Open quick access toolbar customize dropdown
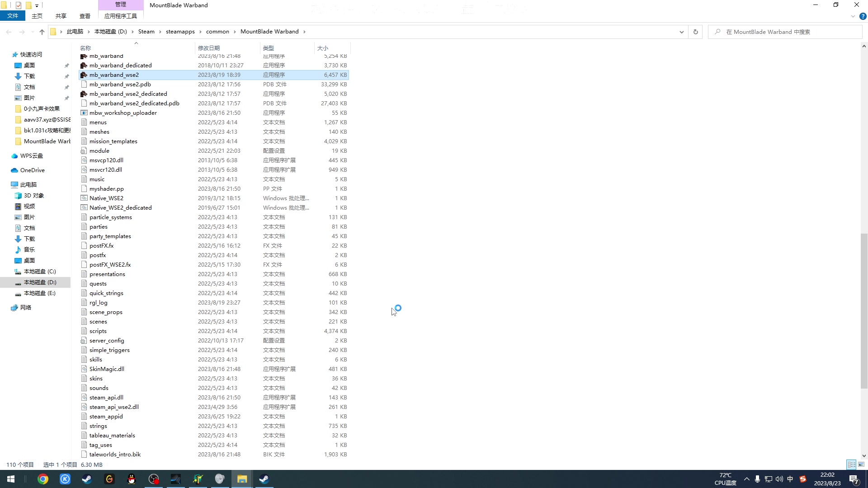868x488 pixels. [x=37, y=5]
